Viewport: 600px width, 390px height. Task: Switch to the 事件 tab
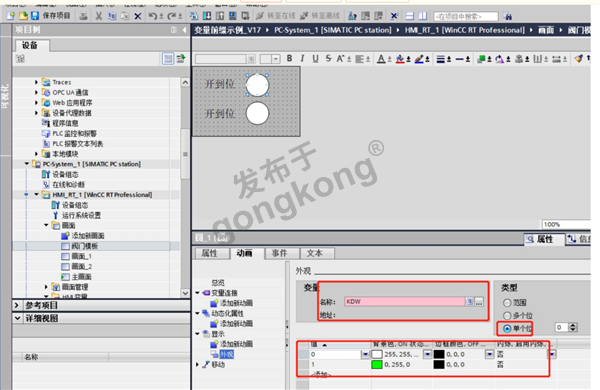coord(279,253)
